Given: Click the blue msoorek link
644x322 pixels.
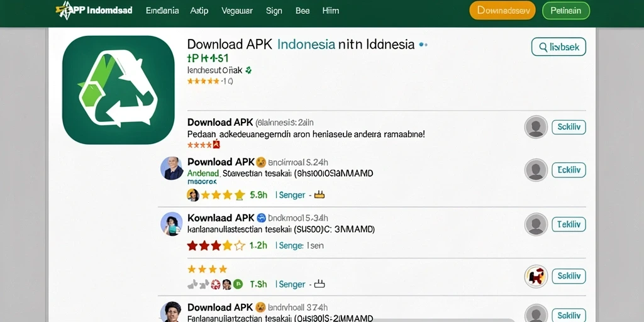Looking at the screenshot, I should point(202,182).
